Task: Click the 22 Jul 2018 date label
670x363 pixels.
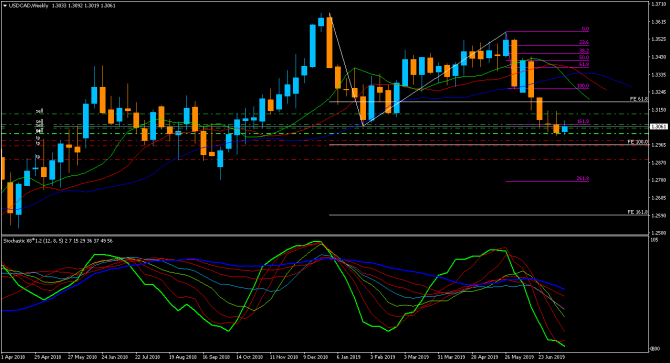Action: click(147, 357)
